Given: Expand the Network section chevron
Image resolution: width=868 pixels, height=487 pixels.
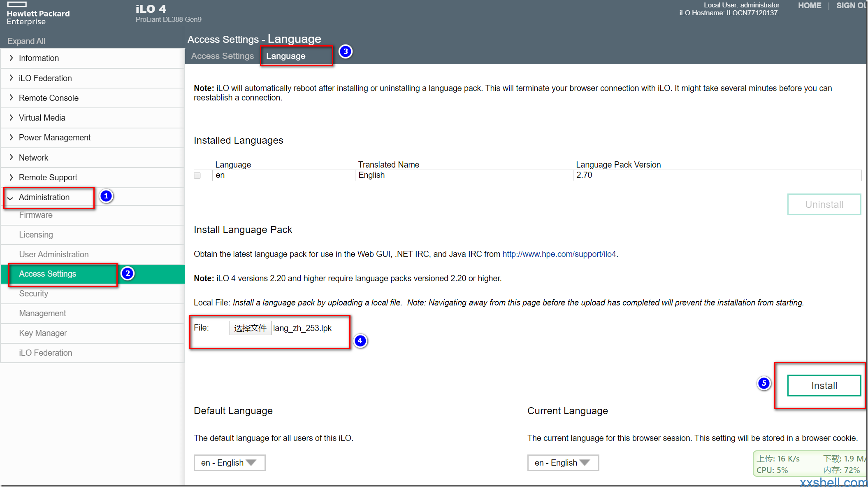Looking at the screenshot, I should tap(11, 157).
